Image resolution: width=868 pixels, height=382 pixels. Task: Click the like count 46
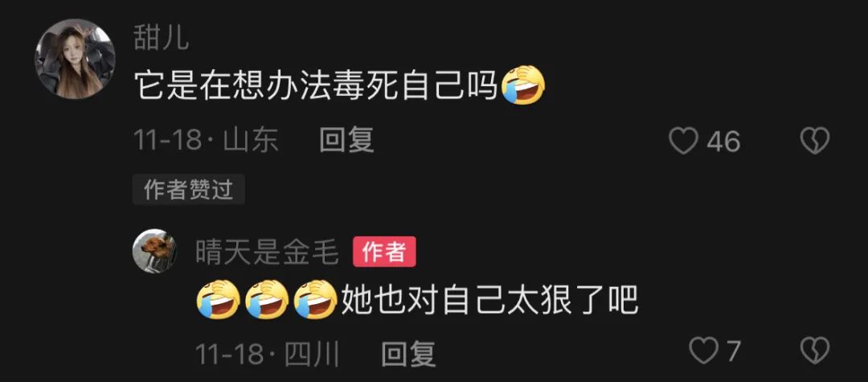click(x=723, y=142)
